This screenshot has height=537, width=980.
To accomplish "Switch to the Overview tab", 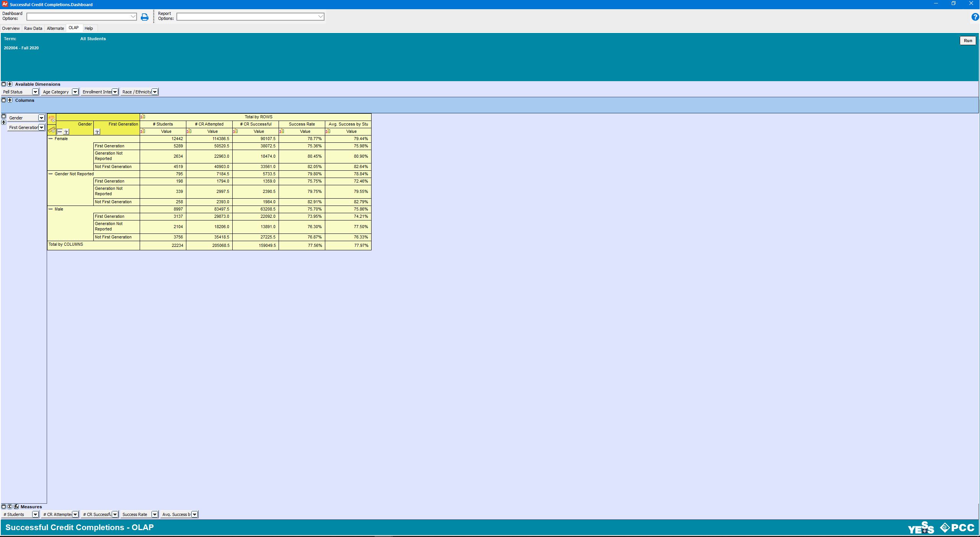I will coord(11,28).
